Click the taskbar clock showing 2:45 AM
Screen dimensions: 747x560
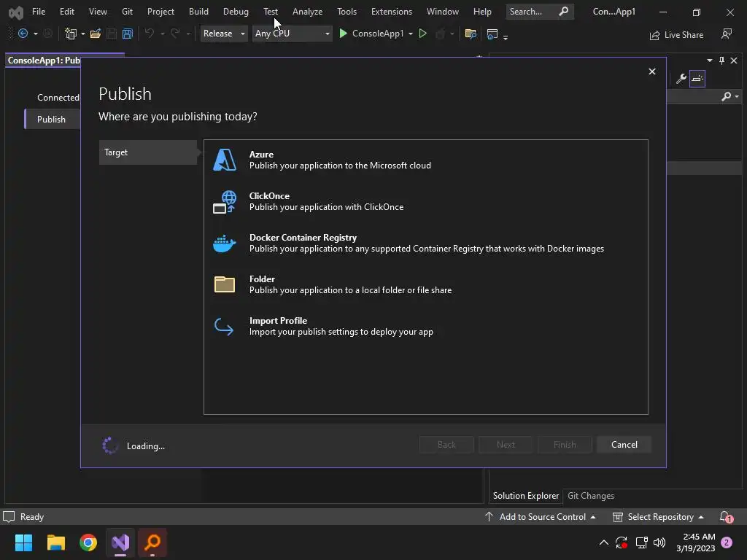(x=695, y=542)
